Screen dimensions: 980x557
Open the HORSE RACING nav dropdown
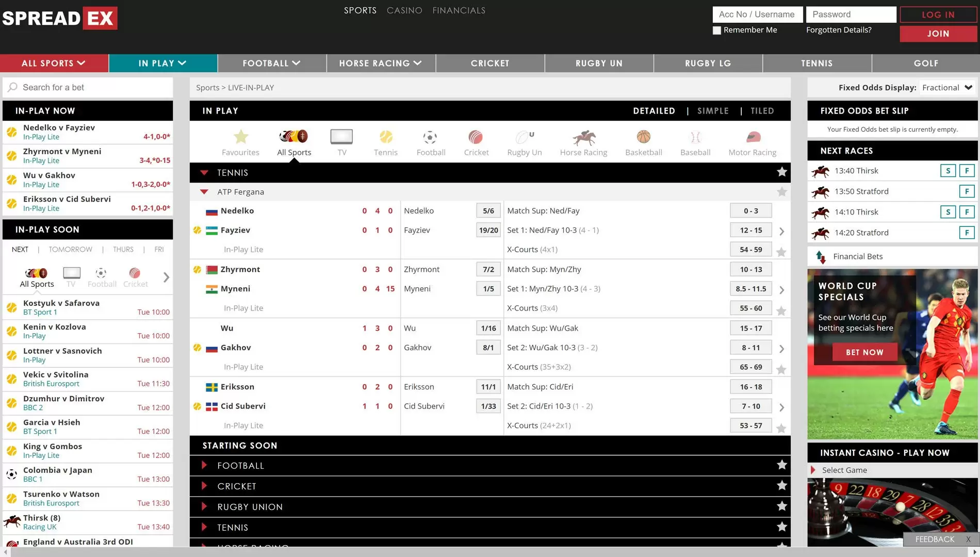tap(381, 63)
